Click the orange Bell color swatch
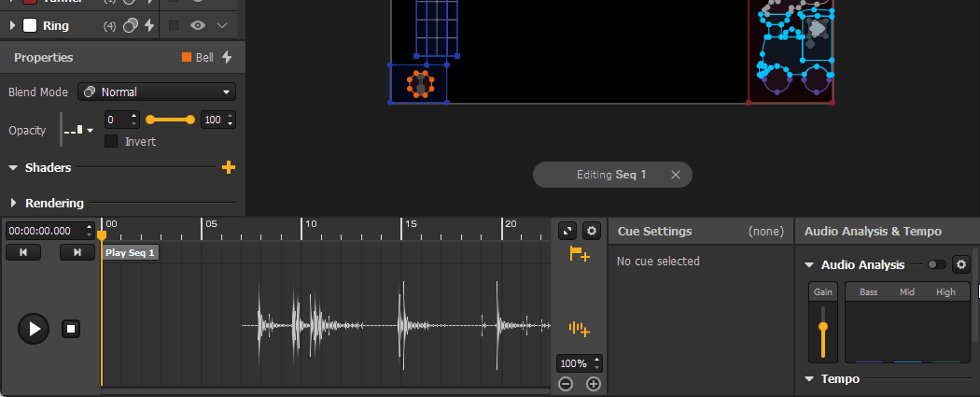This screenshot has height=397, width=980. 187,58
